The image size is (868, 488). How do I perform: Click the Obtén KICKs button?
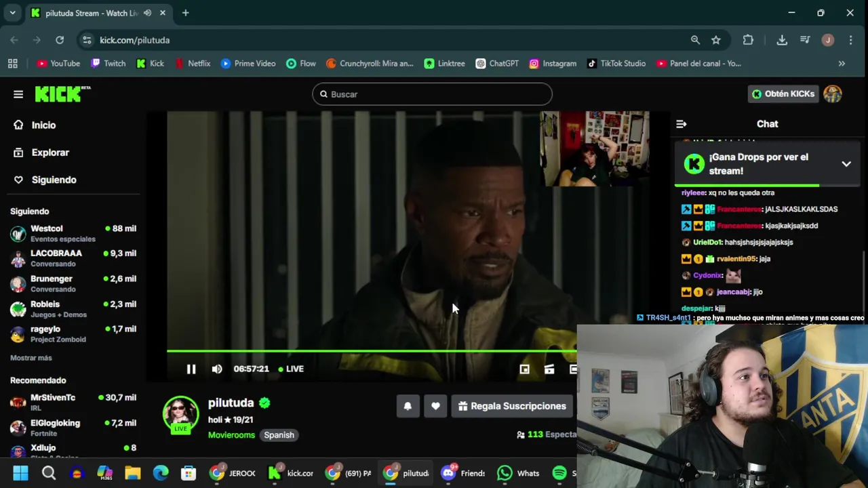tap(783, 94)
